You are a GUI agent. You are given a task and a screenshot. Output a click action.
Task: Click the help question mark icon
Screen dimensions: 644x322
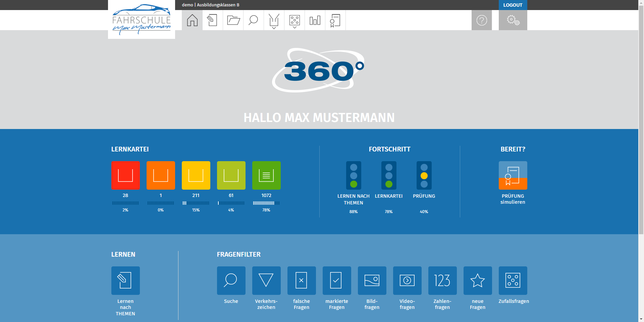point(481,20)
